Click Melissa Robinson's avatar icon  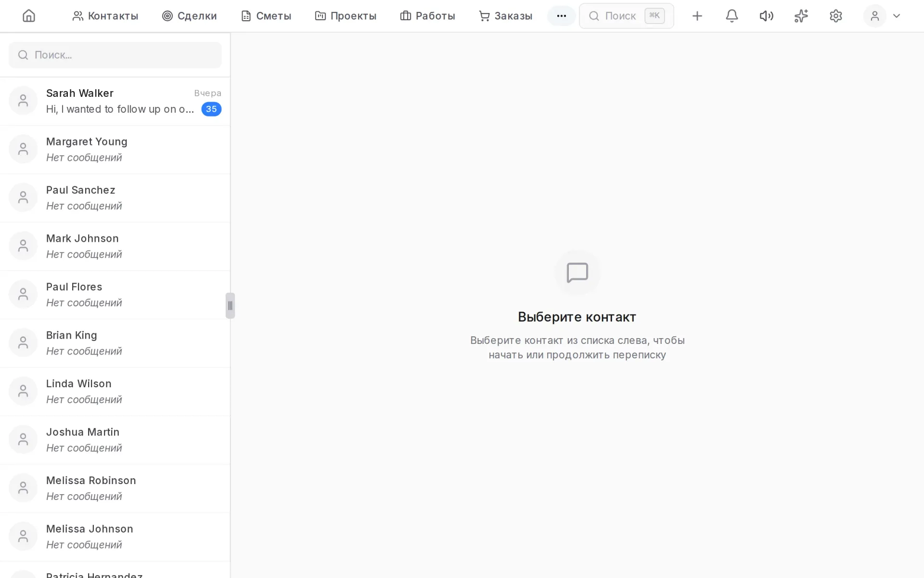pos(23,488)
